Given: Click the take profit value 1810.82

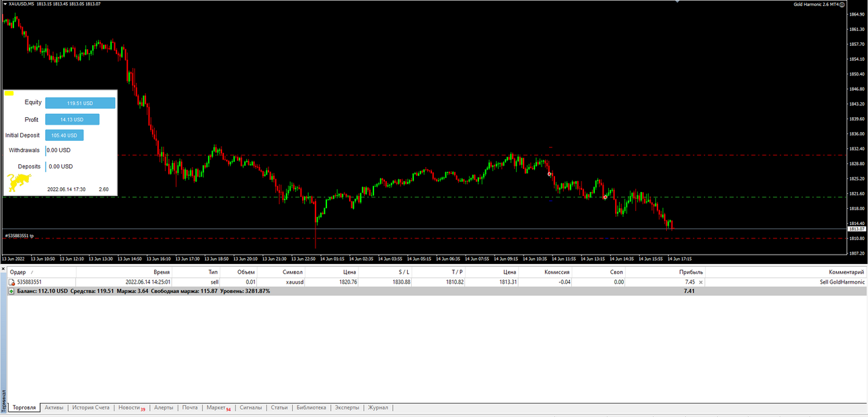Looking at the screenshot, I should pyautogui.click(x=454, y=282).
